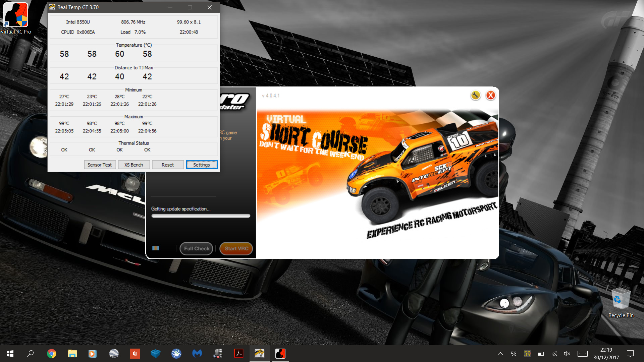644x362 pixels.
Task: Click the grey 58 temperature tray icon
Action: tap(514, 354)
